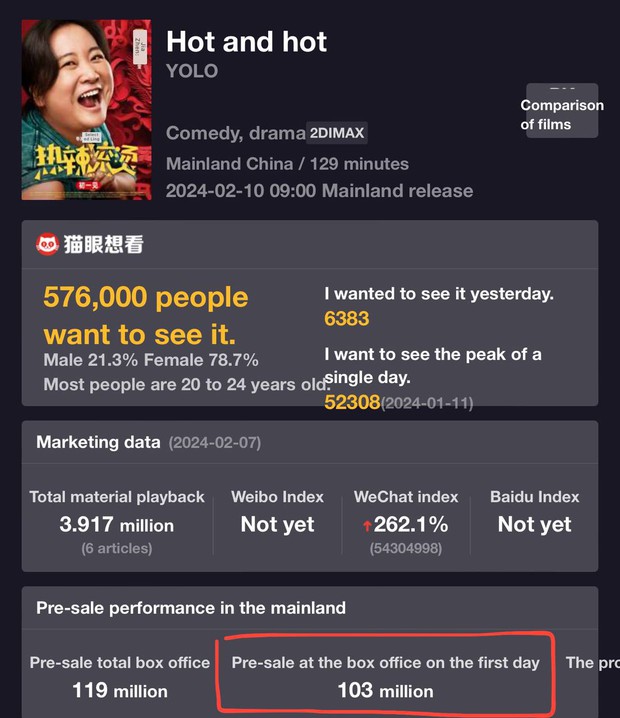Tap the 2024-02-10 Mainland release date line
620x718 pixels.
(319, 190)
